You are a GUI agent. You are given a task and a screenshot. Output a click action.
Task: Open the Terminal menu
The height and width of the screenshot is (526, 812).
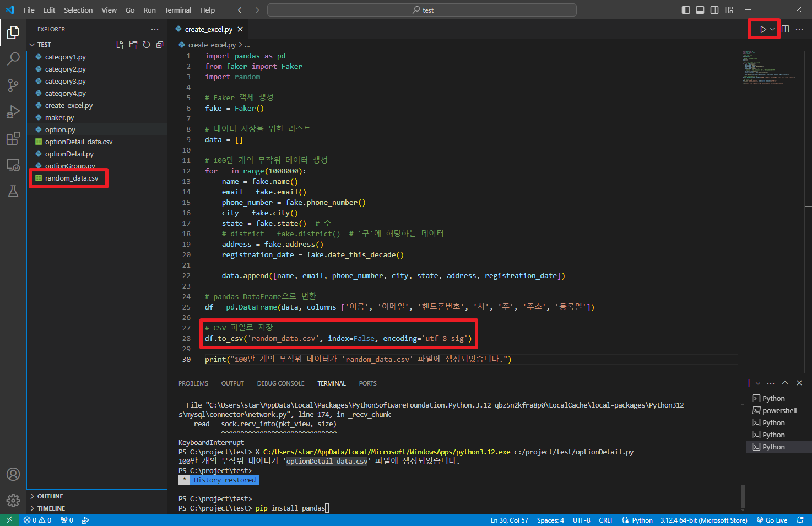[178, 10]
